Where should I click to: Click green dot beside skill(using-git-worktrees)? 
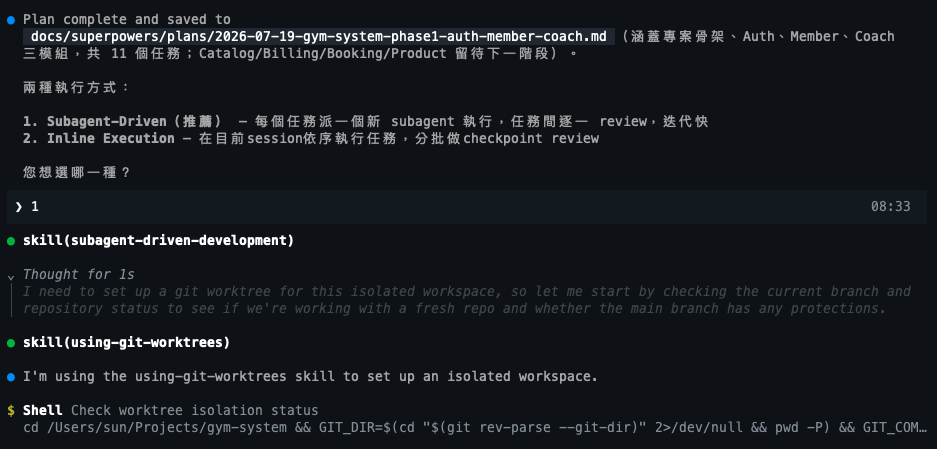pyautogui.click(x=11, y=343)
